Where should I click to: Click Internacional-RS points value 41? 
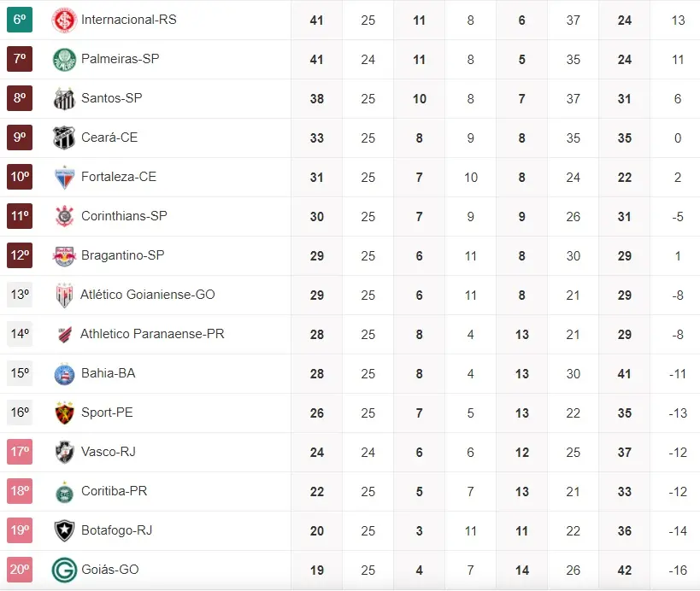(x=316, y=20)
